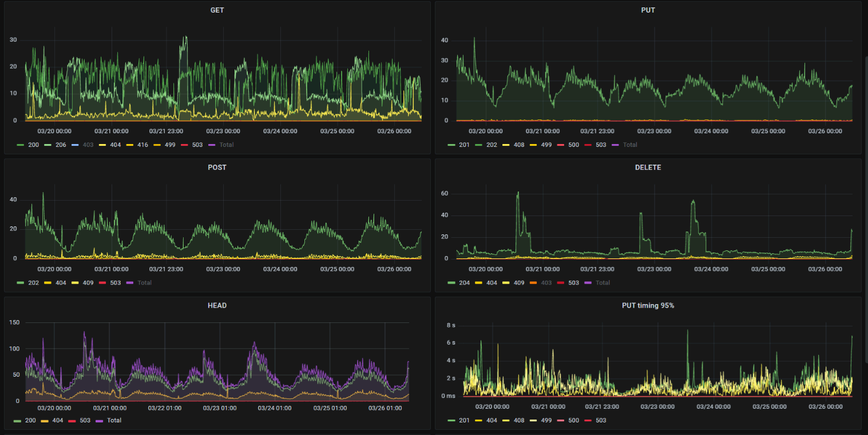Click the 60 label on DELETE y-axis
868x435 pixels.
point(444,194)
